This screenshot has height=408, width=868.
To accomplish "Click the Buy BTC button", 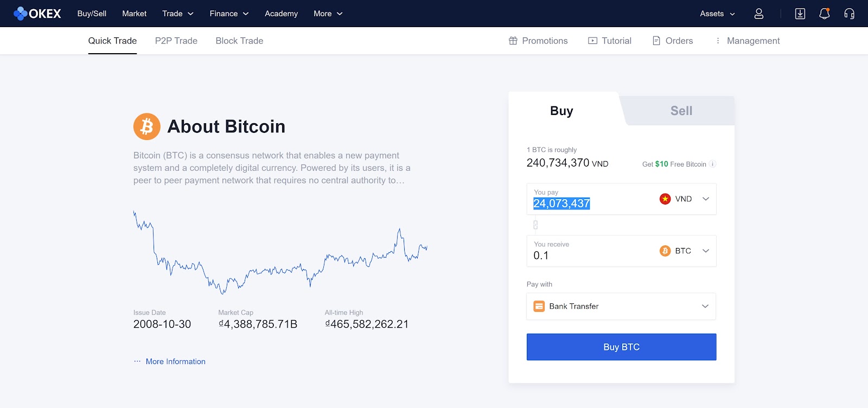I will [x=621, y=347].
